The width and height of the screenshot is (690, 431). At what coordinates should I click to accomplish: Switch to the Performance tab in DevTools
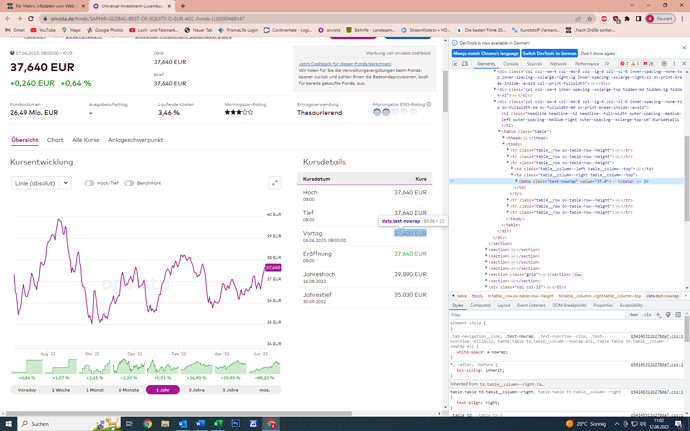click(x=587, y=64)
